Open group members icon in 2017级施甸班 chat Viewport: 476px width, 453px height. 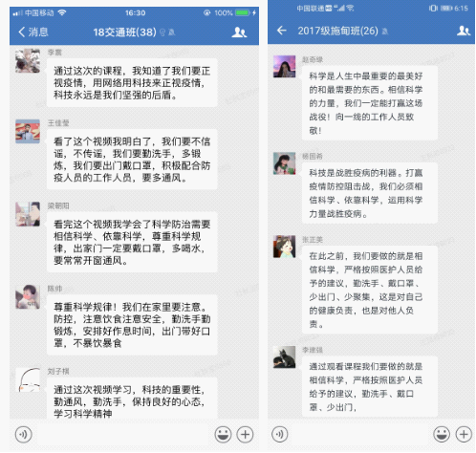click(x=464, y=31)
